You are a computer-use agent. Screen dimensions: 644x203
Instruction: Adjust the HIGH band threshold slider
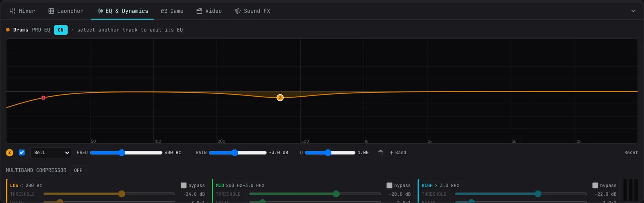(521, 194)
